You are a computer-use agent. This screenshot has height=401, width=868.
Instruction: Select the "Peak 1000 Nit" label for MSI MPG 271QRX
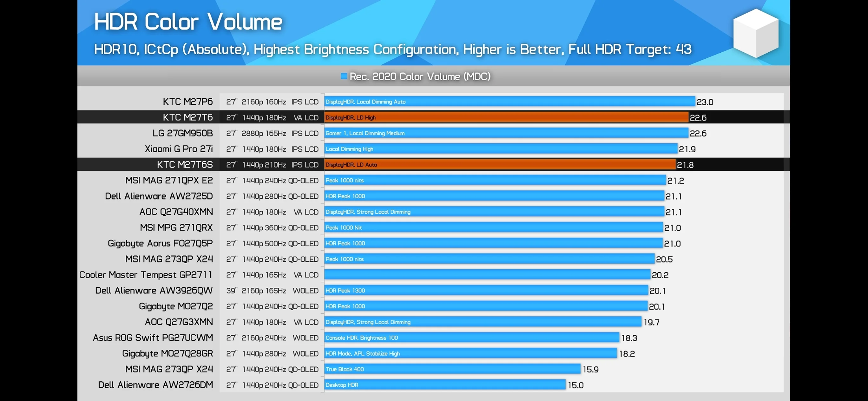(344, 227)
